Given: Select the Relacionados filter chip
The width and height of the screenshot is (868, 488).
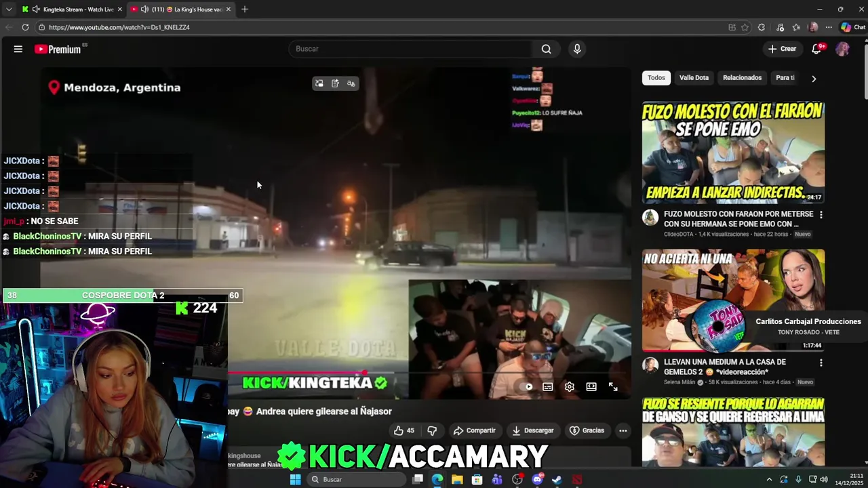Looking at the screenshot, I should tap(742, 78).
